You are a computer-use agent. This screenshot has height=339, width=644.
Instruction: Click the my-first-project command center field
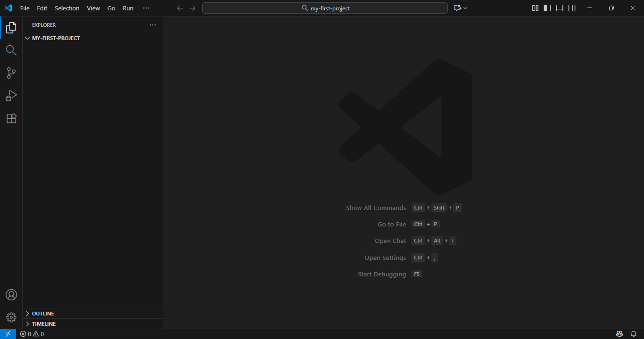(325, 8)
